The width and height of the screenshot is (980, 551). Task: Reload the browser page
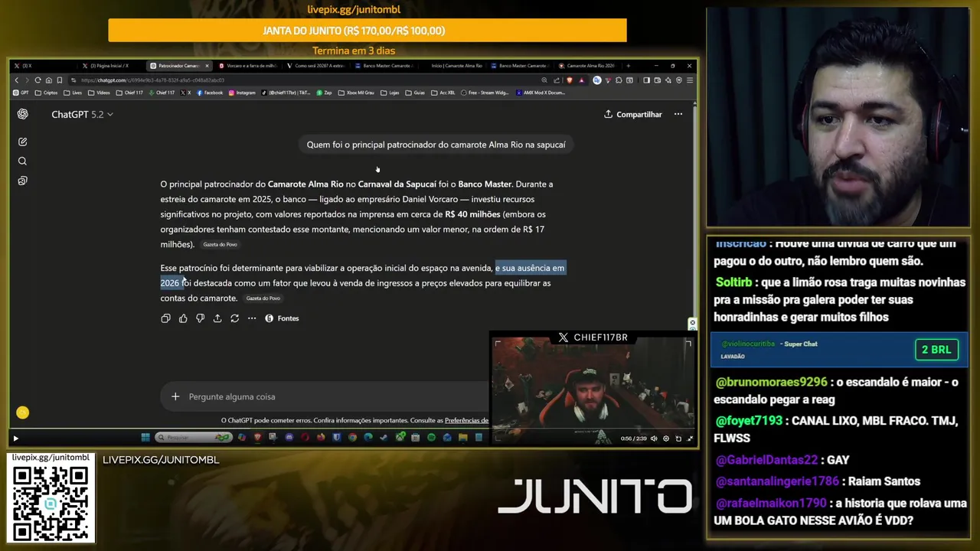pos(38,80)
